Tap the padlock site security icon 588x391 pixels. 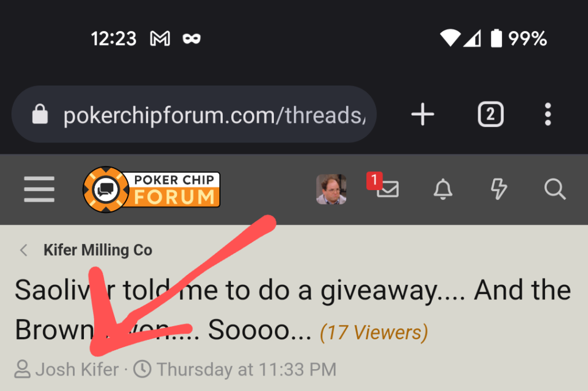(x=40, y=114)
